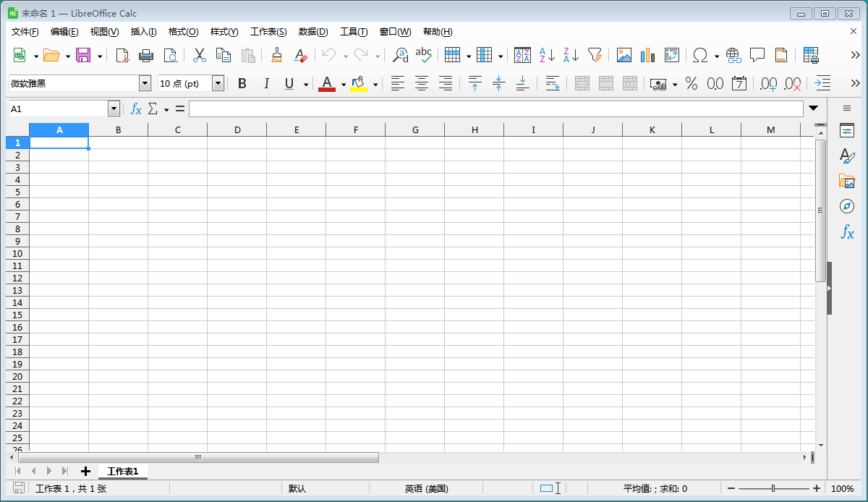Open the Navigator in the sidebar
This screenshot has width=868, height=502.
847,207
